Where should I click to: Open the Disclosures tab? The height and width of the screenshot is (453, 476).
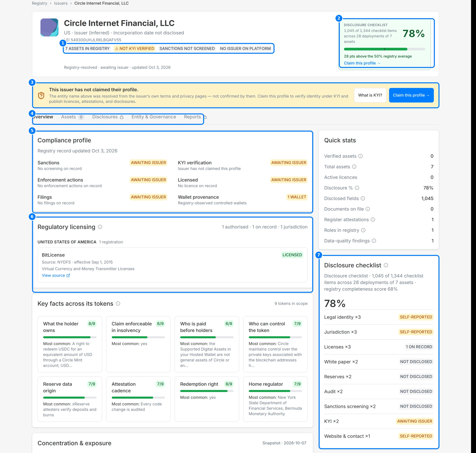108,117
